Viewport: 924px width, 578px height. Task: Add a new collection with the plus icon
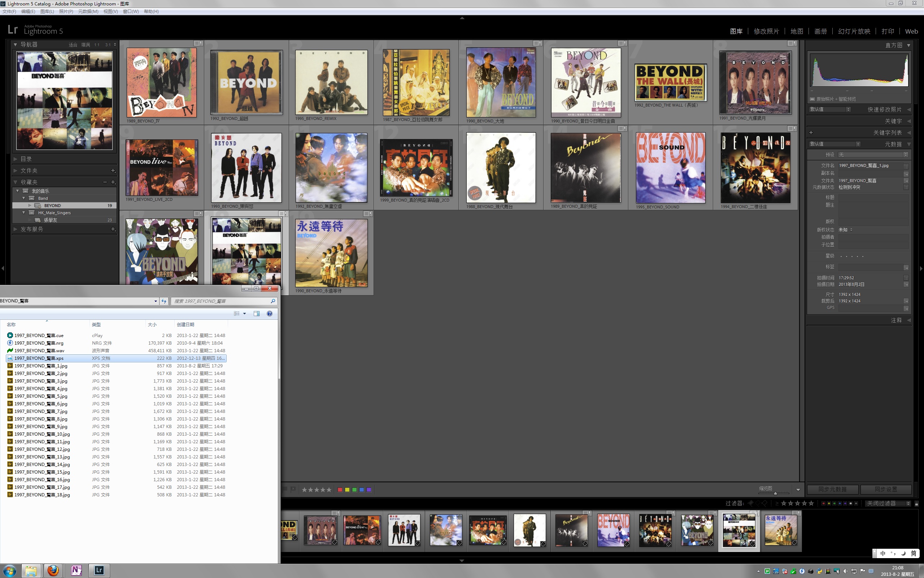click(113, 182)
